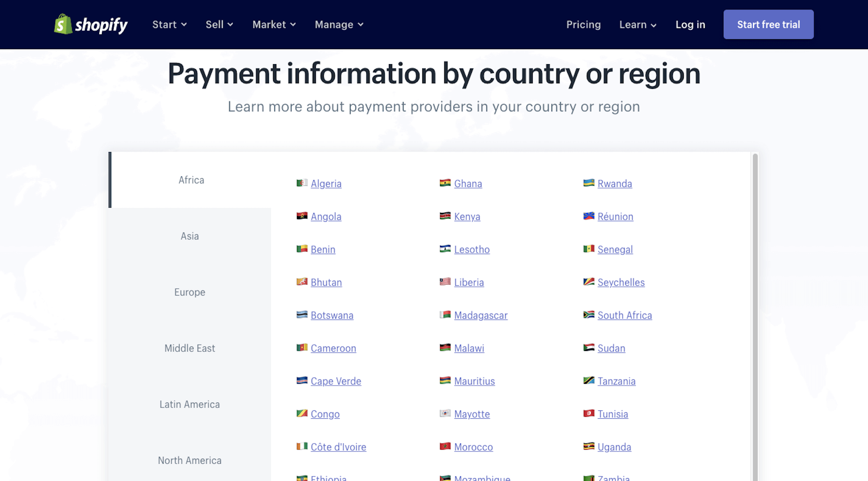Open the Morocco country link
Image resolution: width=868 pixels, height=481 pixels.
[x=473, y=447]
